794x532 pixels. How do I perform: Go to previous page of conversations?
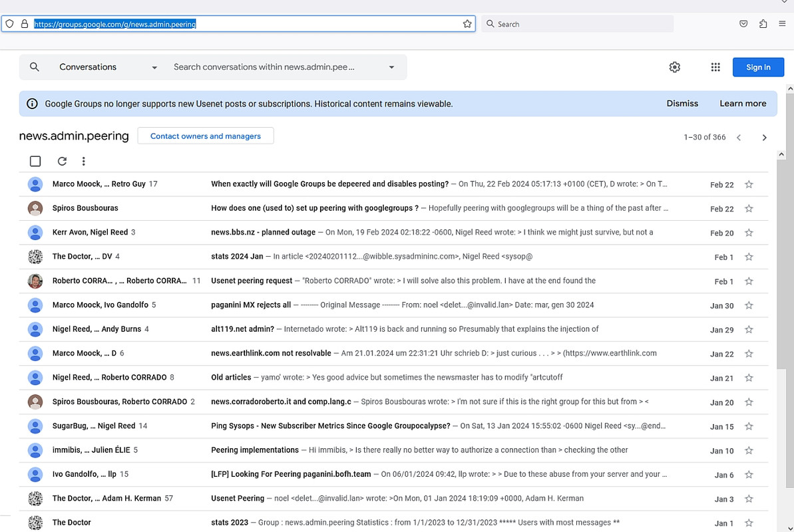739,137
